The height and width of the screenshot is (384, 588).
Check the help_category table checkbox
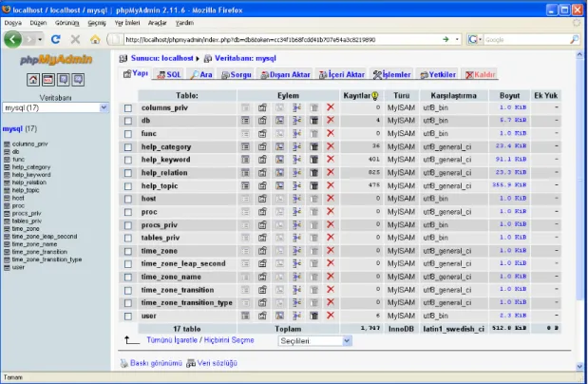128,147
